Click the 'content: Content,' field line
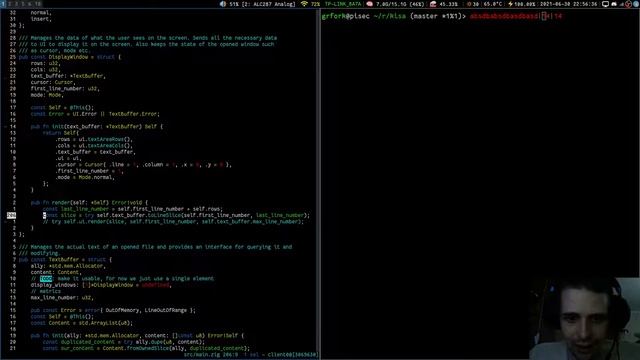The height and width of the screenshot is (360, 640). 56,272
